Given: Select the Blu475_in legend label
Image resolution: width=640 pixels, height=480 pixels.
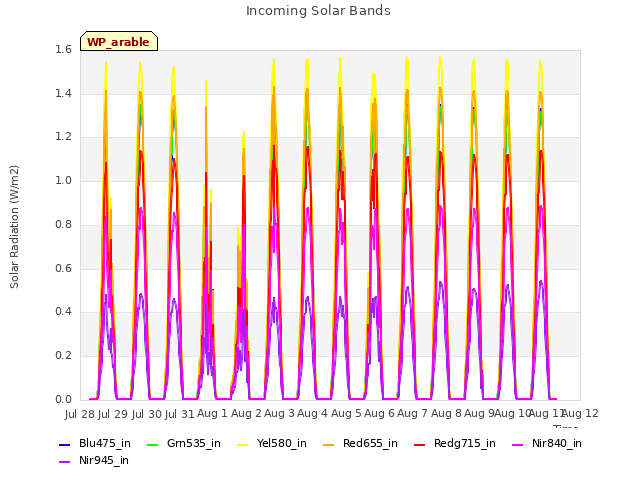Looking at the screenshot, I should point(105,443).
